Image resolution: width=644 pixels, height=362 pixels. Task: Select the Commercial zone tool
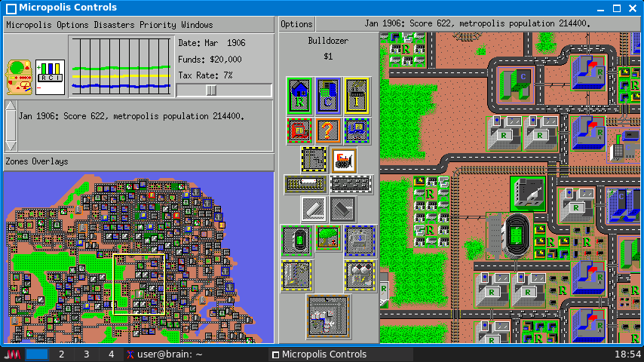(x=328, y=96)
